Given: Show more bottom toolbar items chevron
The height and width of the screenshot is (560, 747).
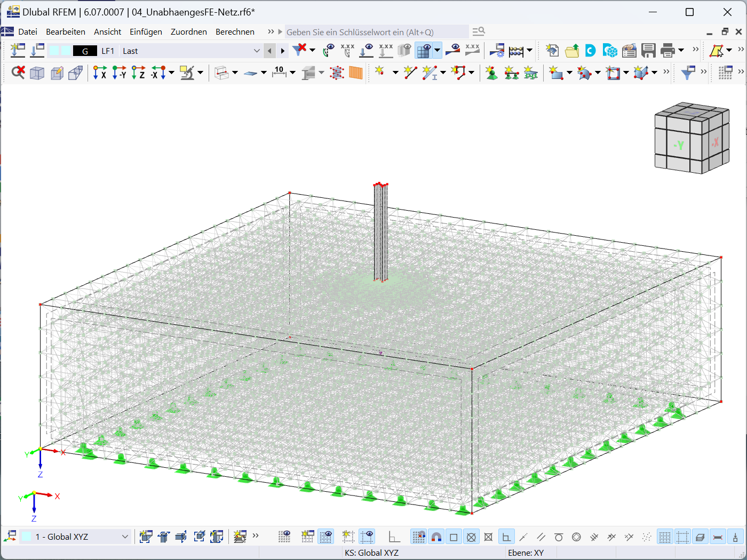Looking at the screenshot, I should coord(256,535).
